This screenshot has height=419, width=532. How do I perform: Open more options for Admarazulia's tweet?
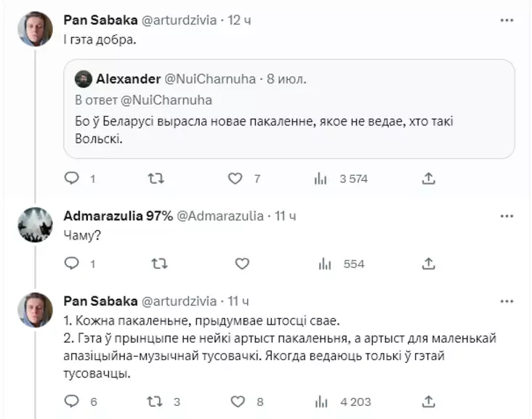click(507, 216)
